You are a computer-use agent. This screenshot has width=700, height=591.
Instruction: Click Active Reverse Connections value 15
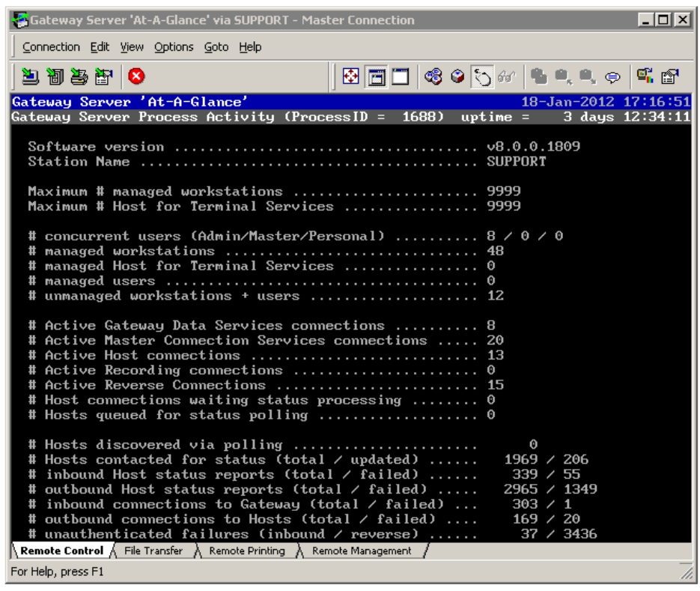(x=495, y=385)
